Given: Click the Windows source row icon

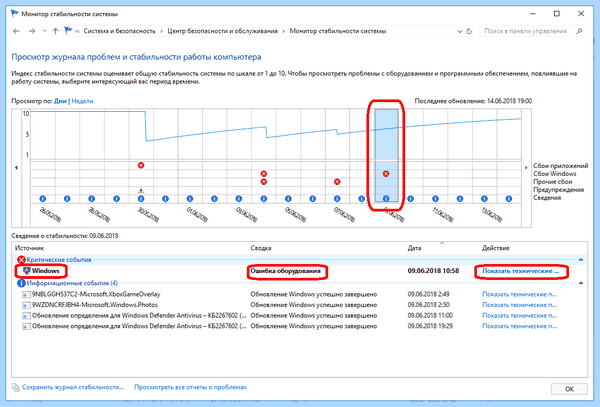Looking at the screenshot, I should pyautogui.click(x=26, y=271).
